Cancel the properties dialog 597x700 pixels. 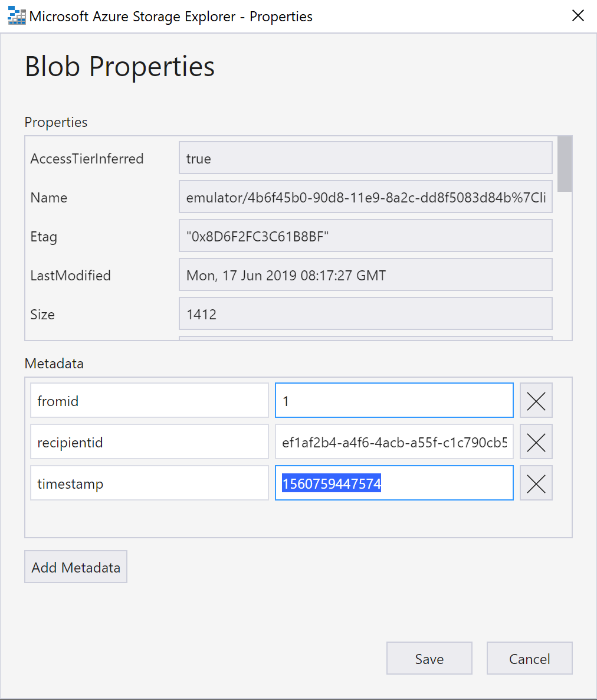[x=529, y=658]
